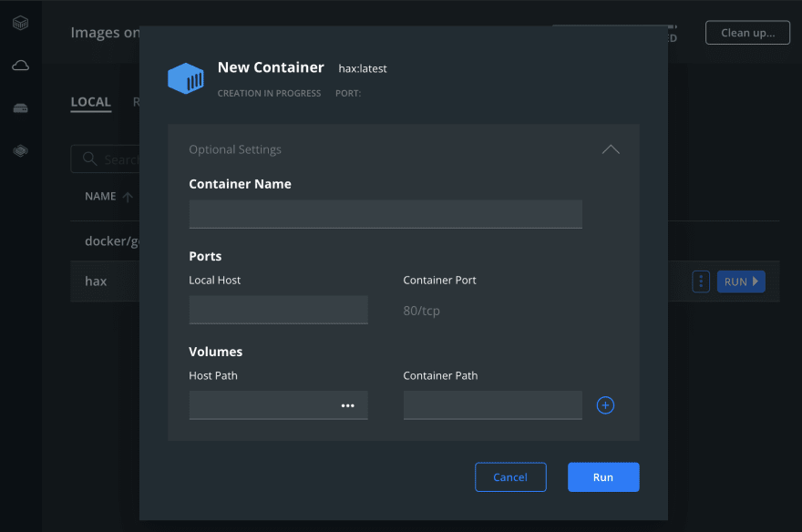Click the RUN button in hax row
The width and height of the screenshot is (802, 532).
click(741, 281)
